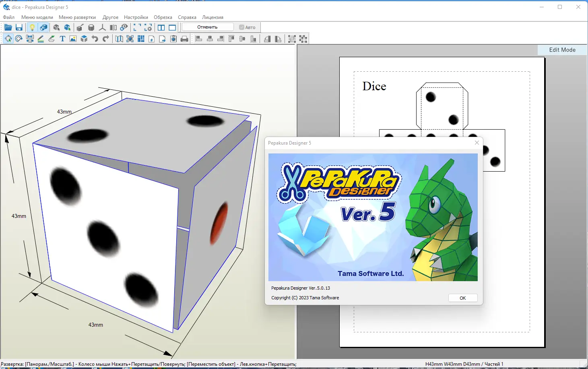Toggle the light bulb lighting icon

point(32,27)
